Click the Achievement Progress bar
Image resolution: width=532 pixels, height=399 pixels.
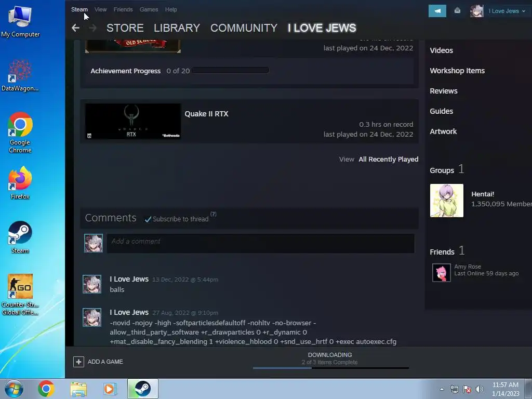click(230, 71)
